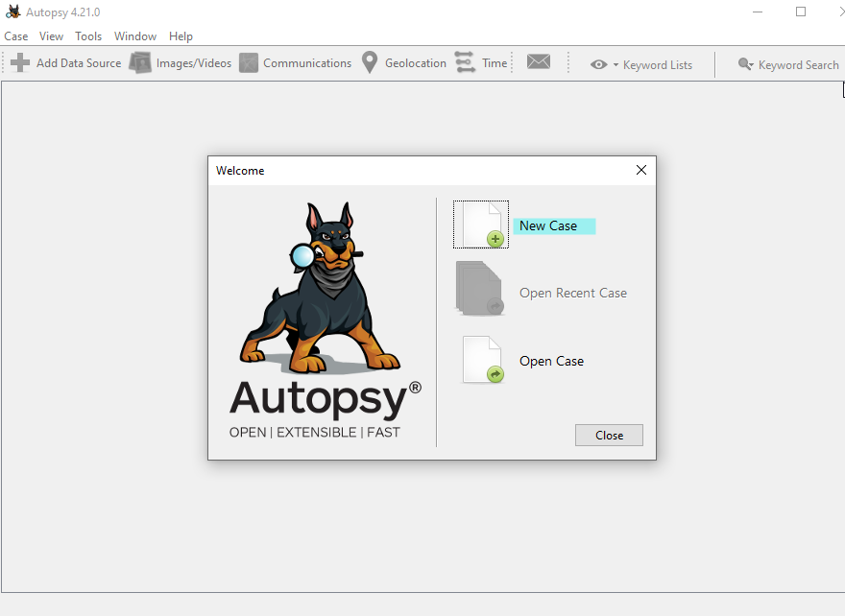Image resolution: width=845 pixels, height=616 pixels.
Task: Click the Autopsy 4.21.0 title text
Action: click(63, 12)
